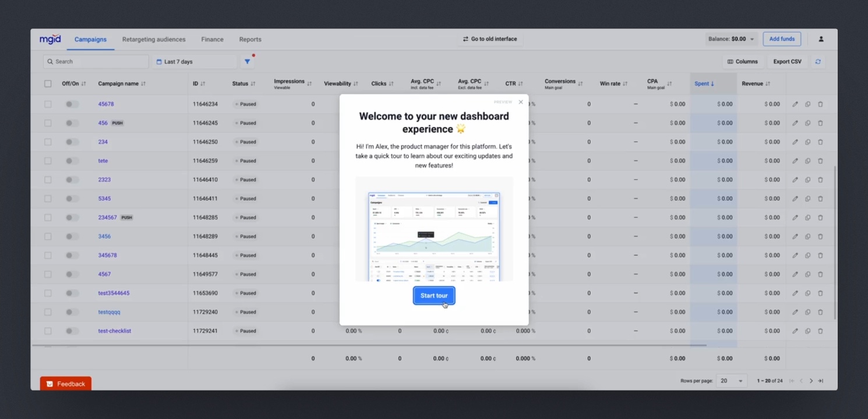Refresh the campaigns table

[818, 62]
